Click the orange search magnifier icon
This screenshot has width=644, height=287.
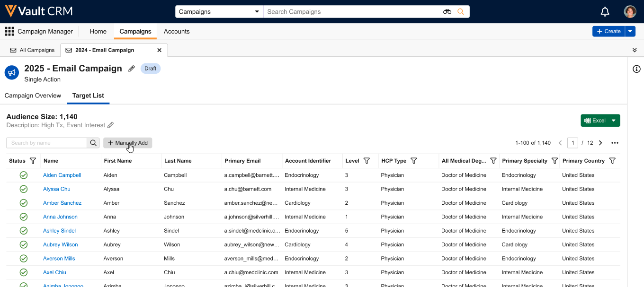(x=461, y=12)
